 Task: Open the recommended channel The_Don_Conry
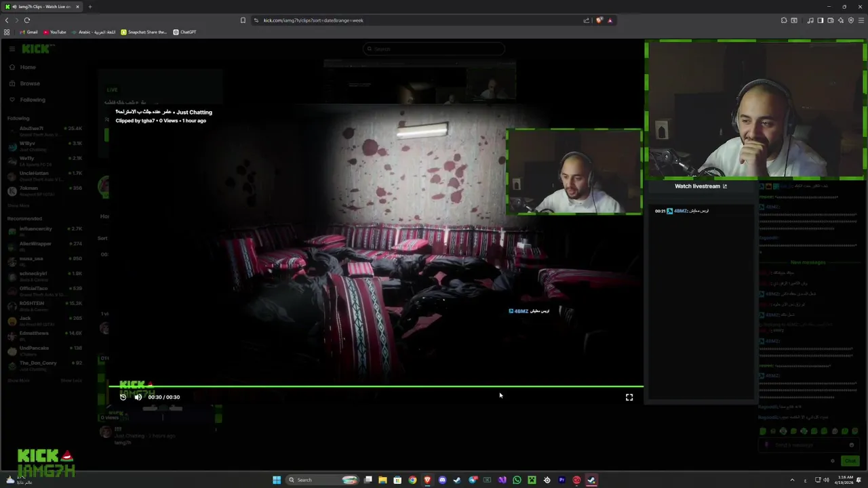[x=45, y=365]
